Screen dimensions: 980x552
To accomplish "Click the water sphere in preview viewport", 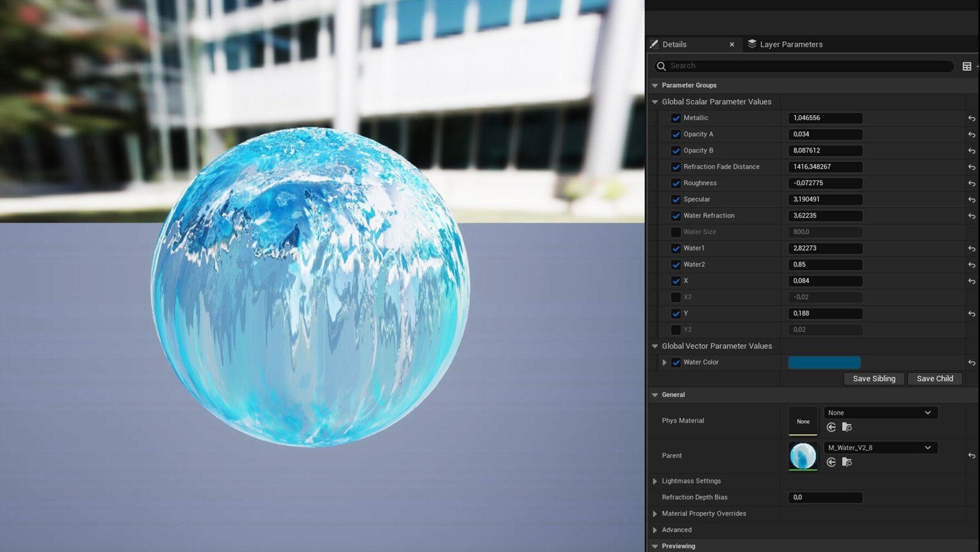I will [310, 287].
